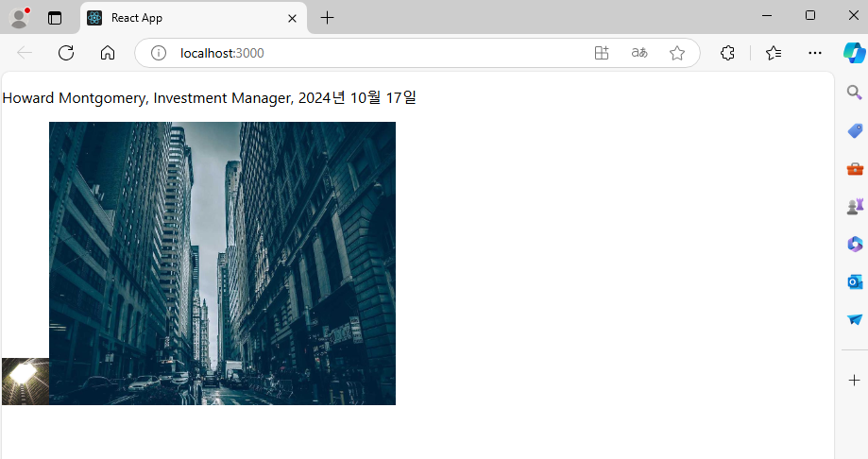Image resolution: width=868 pixels, height=459 pixels.
Task: Open the Favorites list icon
Action: pyautogui.click(x=774, y=53)
